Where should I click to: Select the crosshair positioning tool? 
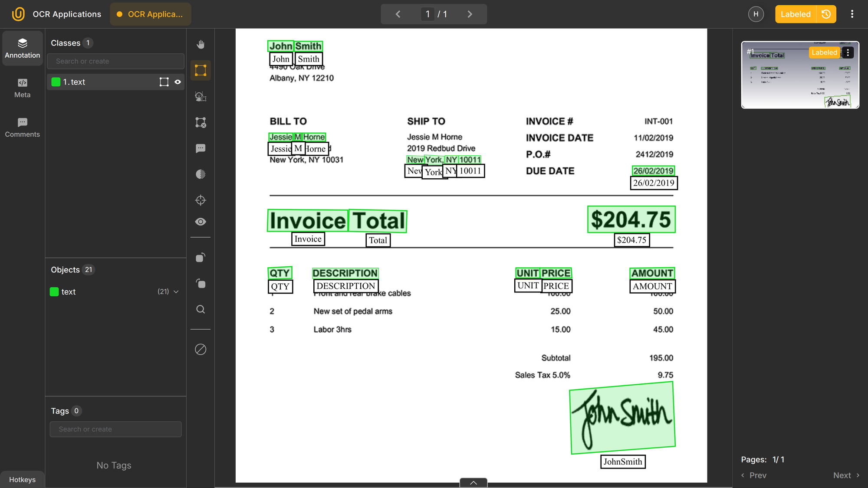coord(201,200)
